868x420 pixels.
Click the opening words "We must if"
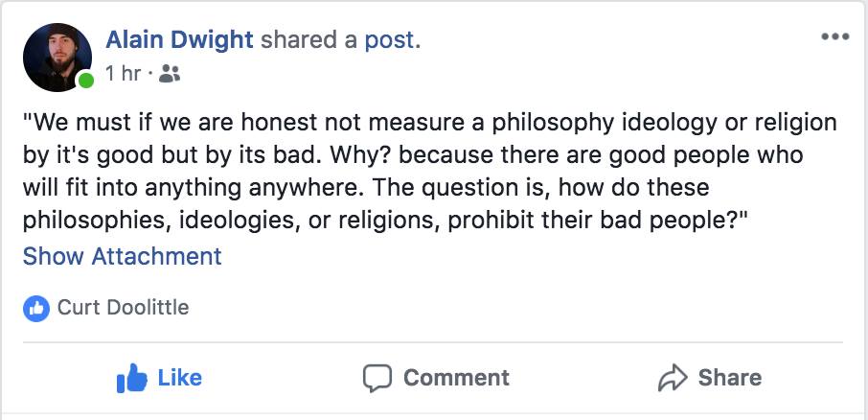(87, 124)
